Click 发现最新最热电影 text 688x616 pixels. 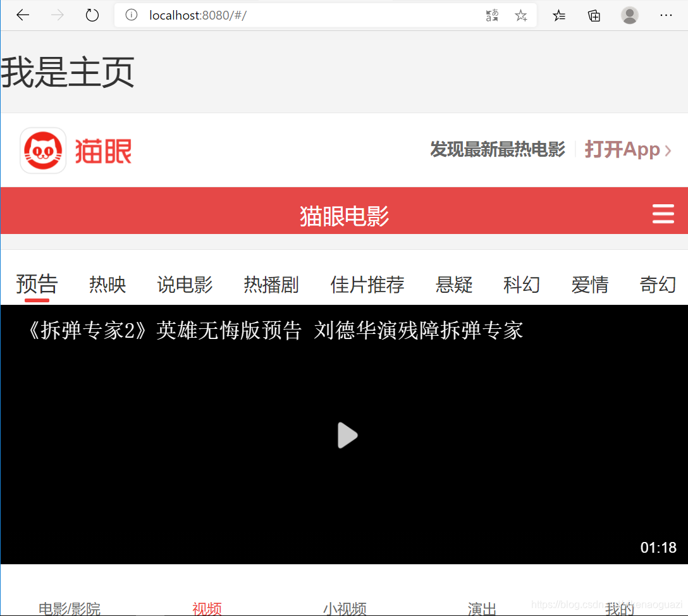pyautogui.click(x=498, y=149)
